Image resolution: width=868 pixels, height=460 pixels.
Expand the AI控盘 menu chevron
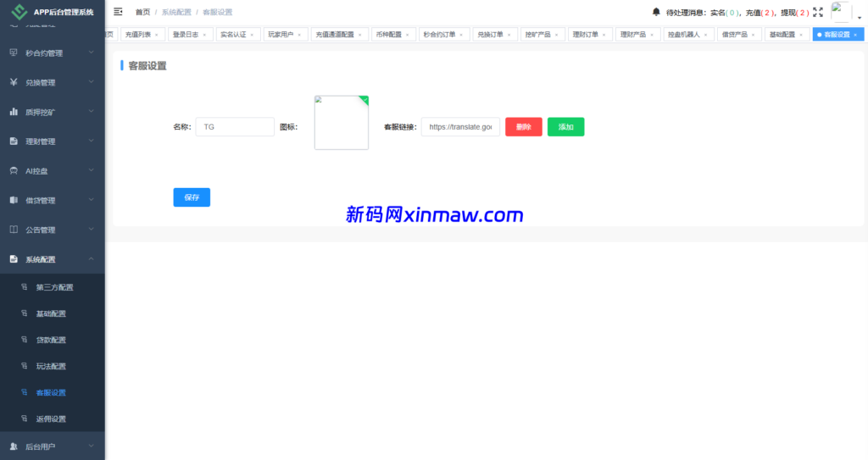92,170
